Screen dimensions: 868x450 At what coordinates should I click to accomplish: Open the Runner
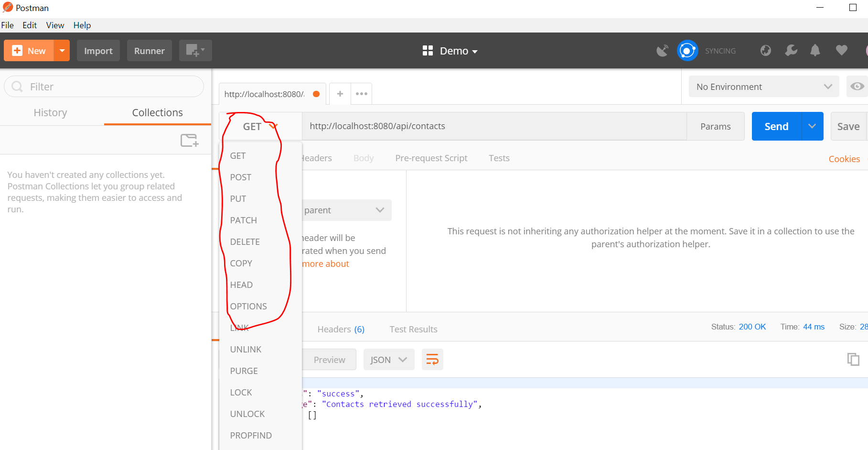point(149,51)
